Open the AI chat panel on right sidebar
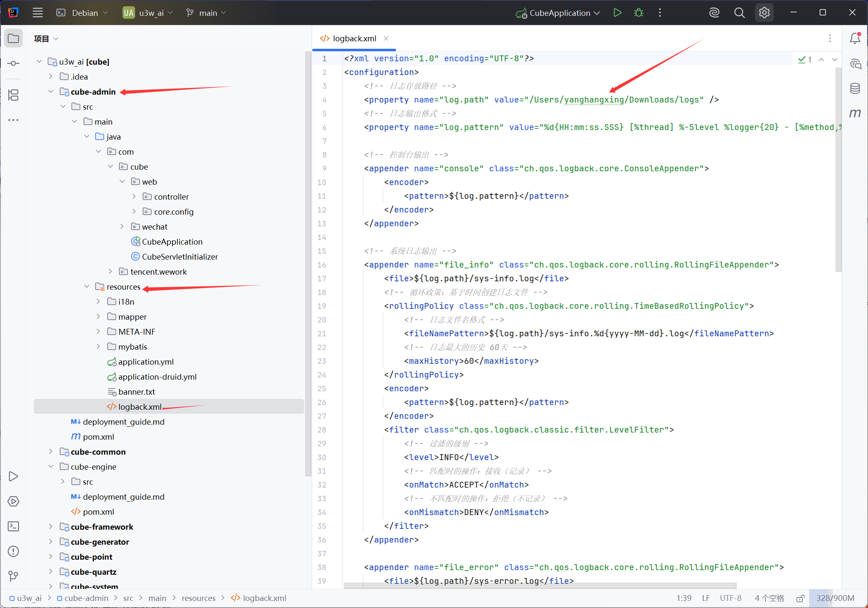Image resolution: width=868 pixels, height=608 pixels. pyautogui.click(x=855, y=64)
